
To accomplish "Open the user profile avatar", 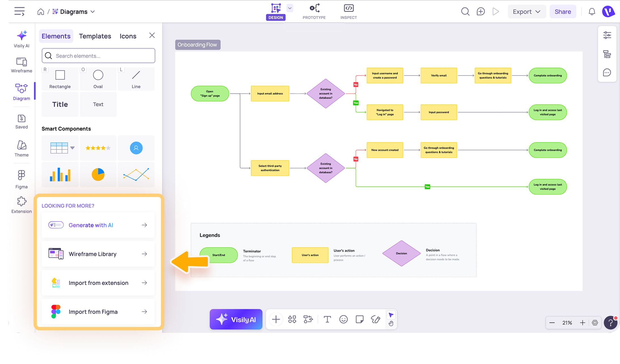I will tap(608, 12).
